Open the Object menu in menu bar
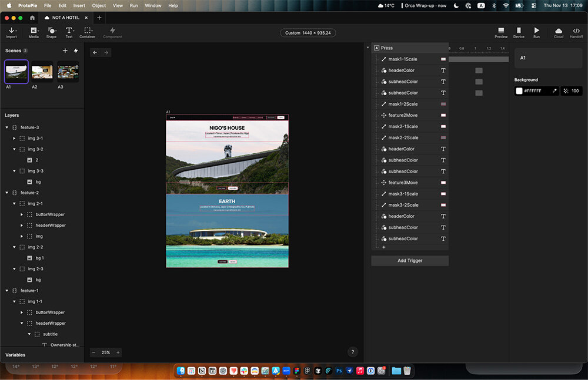Viewport: 588px width, 380px height. click(x=99, y=5)
